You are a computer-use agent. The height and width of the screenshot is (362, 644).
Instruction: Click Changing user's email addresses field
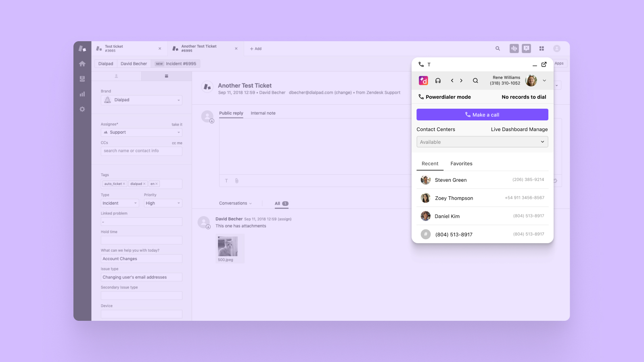pos(141,277)
